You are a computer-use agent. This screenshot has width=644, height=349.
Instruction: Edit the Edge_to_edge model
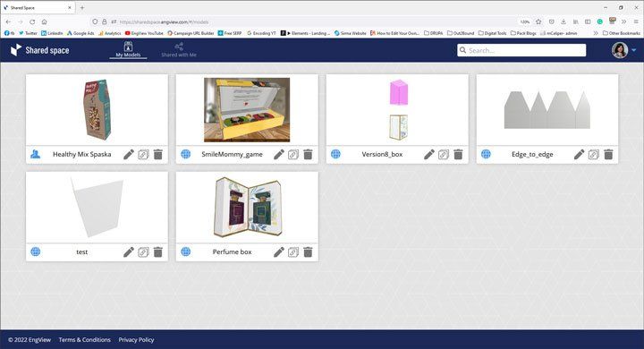(579, 155)
